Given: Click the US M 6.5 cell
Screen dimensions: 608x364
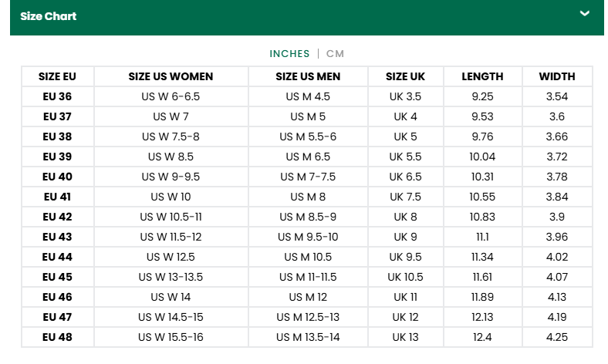Looking at the screenshot, I should [x=308, y=157].
